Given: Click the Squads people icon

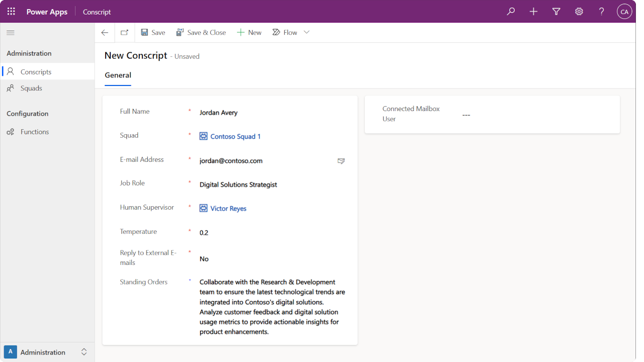Looking at the screenshot, I should [11, 88].
